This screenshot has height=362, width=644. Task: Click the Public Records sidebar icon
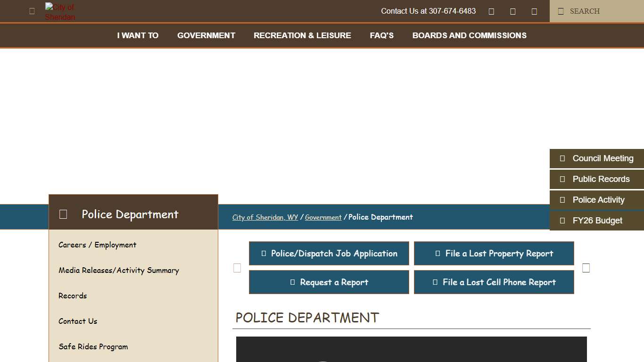tap(562, 179)
